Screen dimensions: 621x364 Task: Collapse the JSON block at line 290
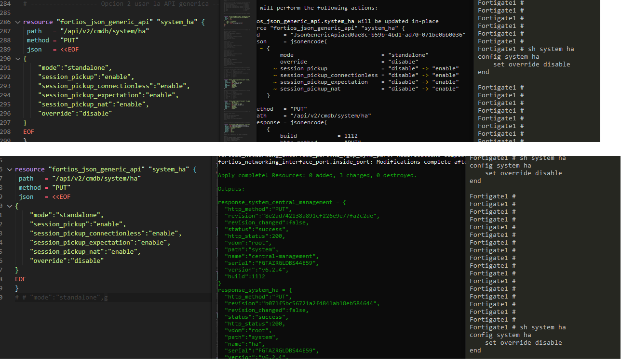click(x=18, y=59)
